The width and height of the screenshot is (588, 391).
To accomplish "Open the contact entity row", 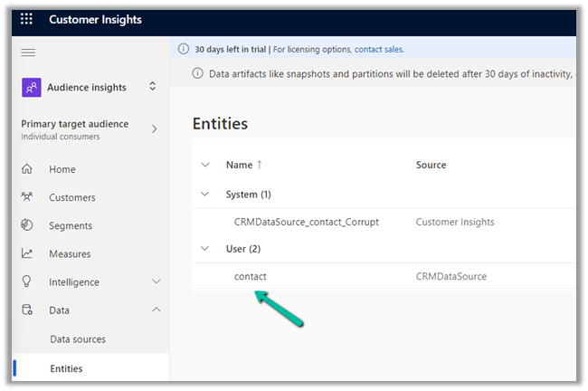I will (x=251, y=276).
